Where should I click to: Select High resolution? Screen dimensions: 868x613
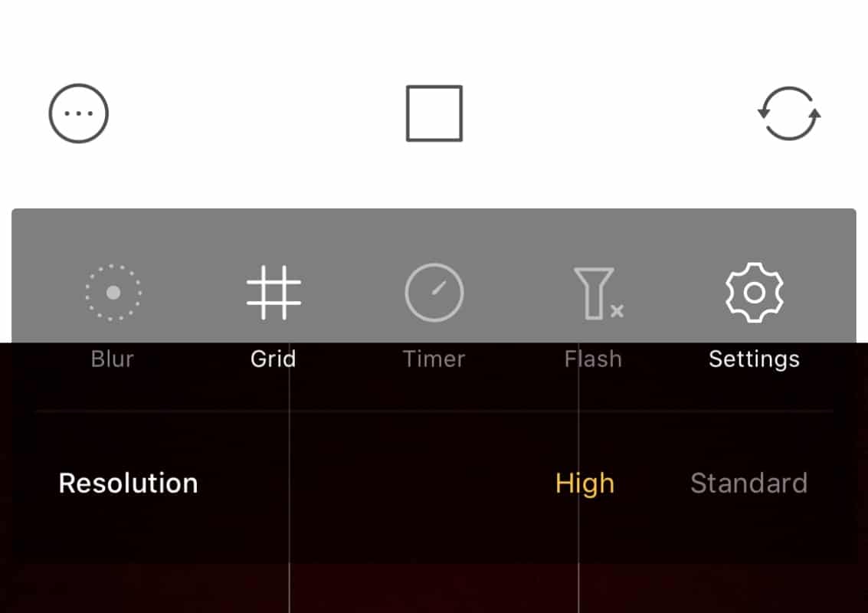[x=585, y=484]
